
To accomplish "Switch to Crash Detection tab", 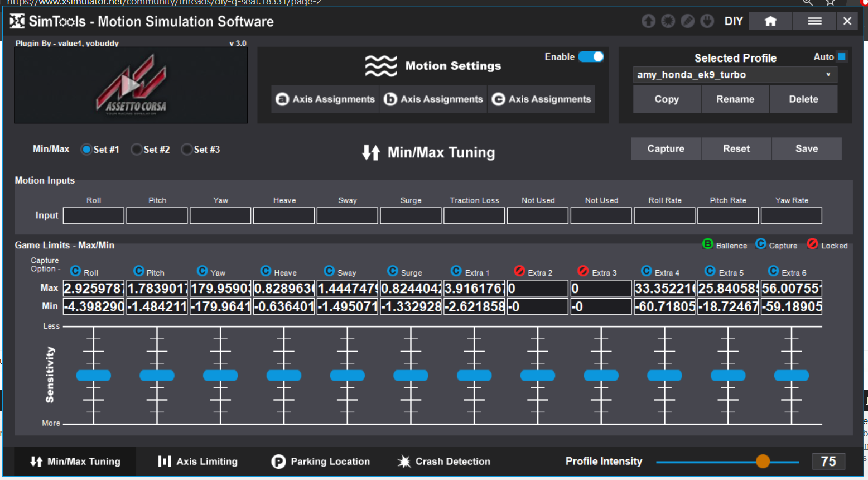I will pyautogui.click(x=443, y=462).
